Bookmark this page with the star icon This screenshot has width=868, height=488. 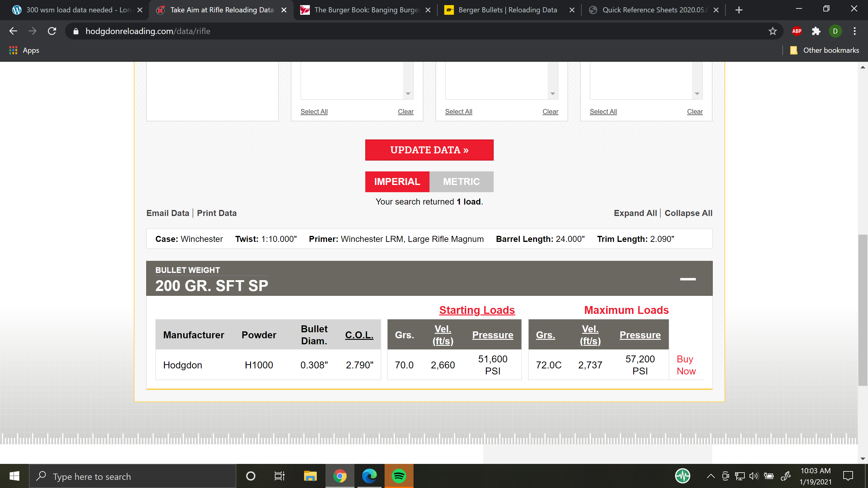coord(772,31)
